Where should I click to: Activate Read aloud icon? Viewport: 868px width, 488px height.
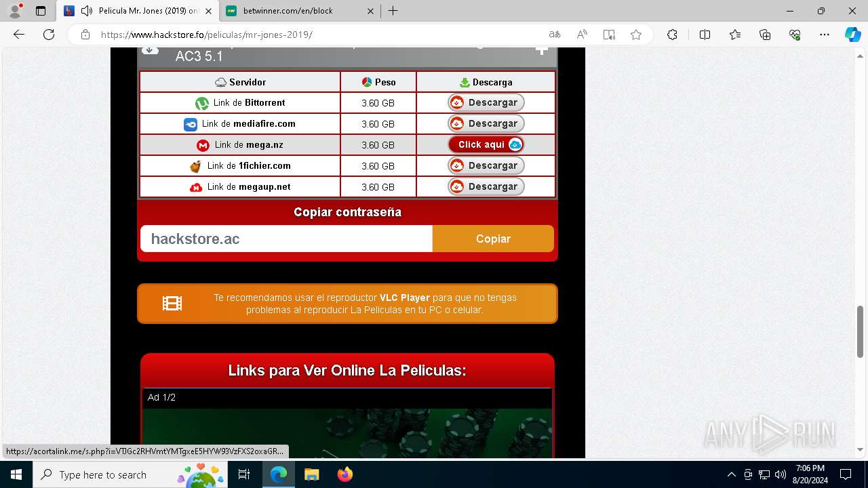(582, 35)
